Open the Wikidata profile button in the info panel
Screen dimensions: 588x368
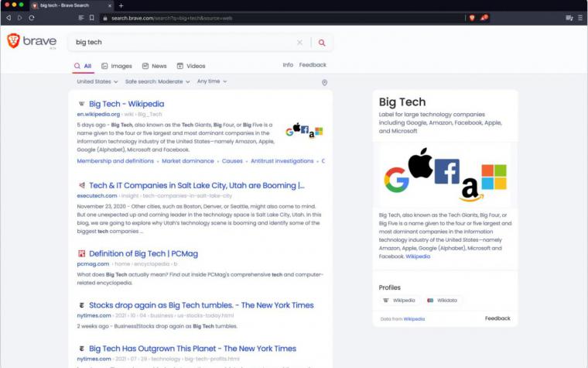[442, 301]
